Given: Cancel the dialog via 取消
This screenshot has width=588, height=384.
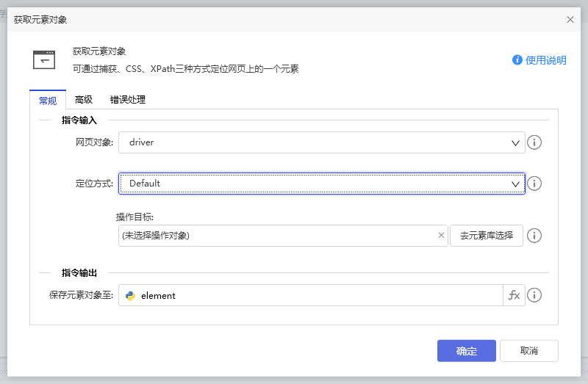Looking at the screenshot, I should [528, 351].
